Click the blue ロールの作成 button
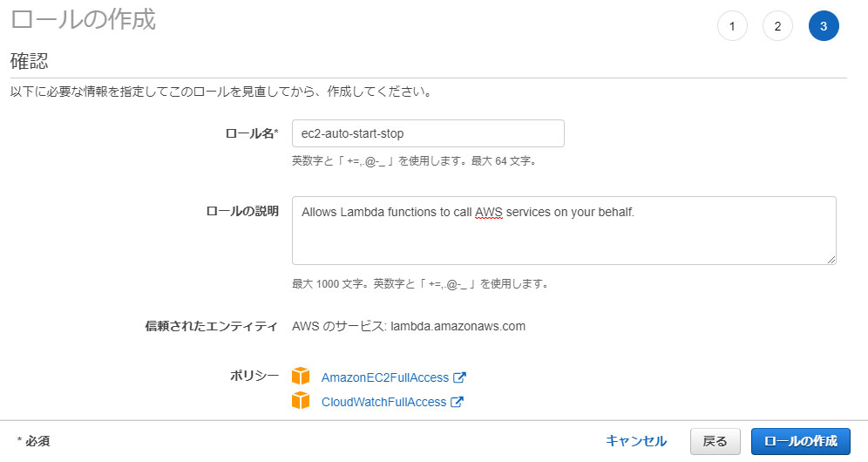The width and height of the screenshot is (868, 462). pos(801,441)
